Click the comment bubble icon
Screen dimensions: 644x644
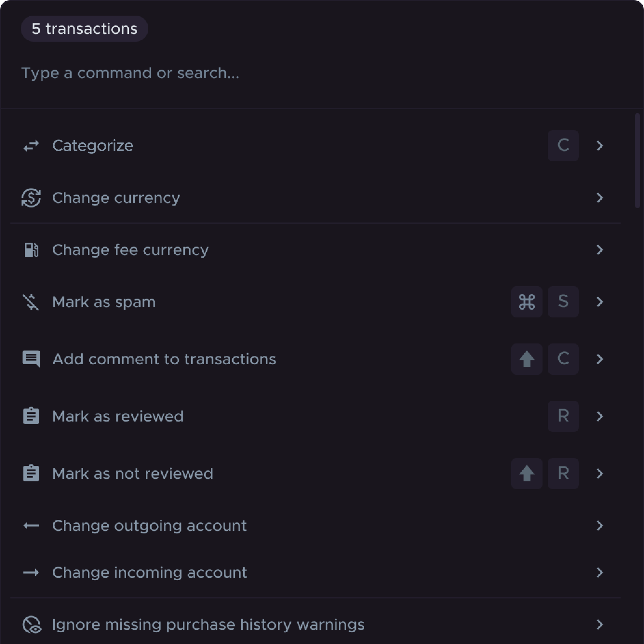[x=31, y=359]
